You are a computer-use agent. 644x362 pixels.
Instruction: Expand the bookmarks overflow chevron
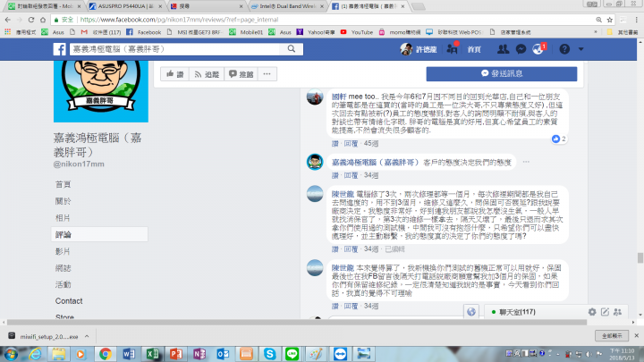click(x=596, y=32)
